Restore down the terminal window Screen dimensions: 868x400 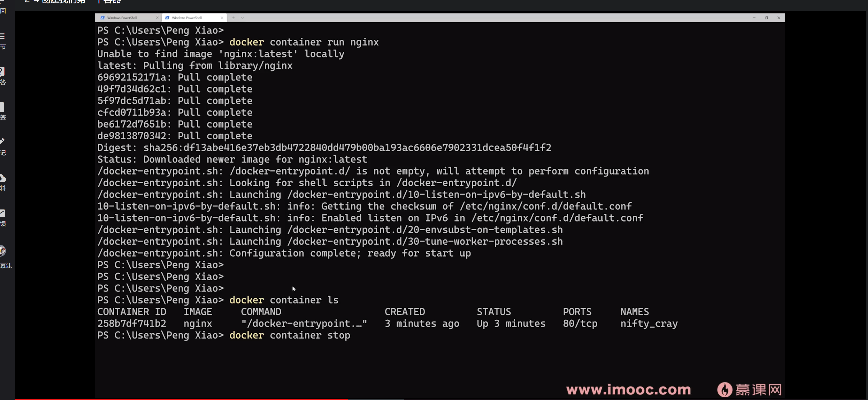[766, 18]
